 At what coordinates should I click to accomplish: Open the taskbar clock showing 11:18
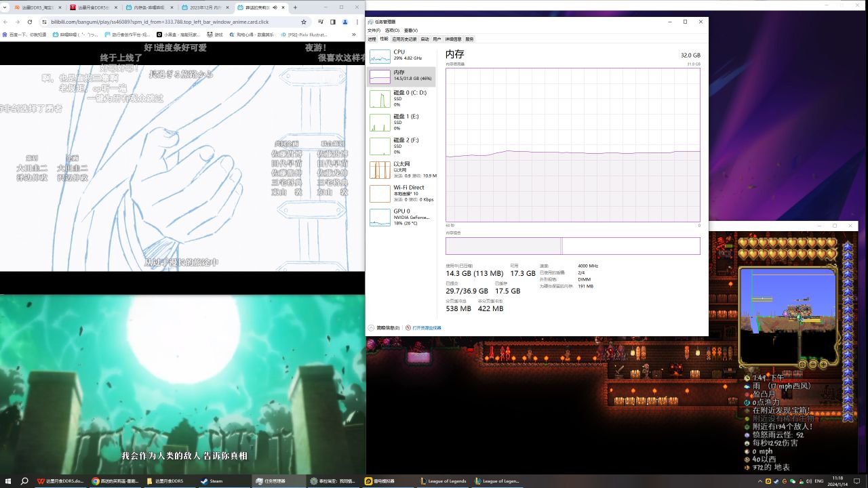coord(838,481)
